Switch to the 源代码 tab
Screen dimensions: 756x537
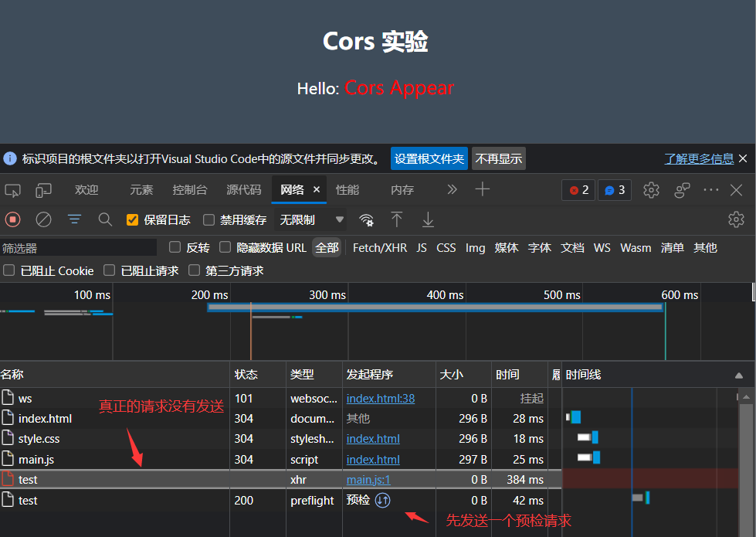(243, 190)
